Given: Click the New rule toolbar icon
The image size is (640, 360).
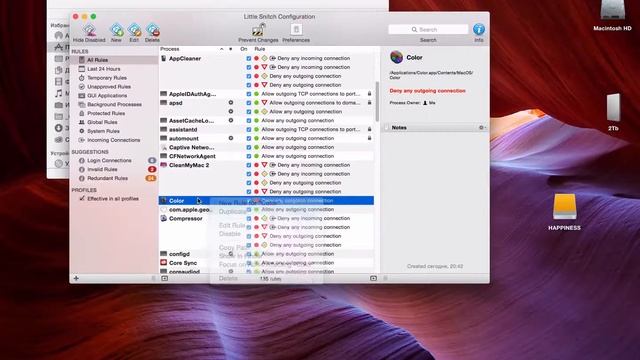Looking at the screenshot, I should click(x=116, y=30).
